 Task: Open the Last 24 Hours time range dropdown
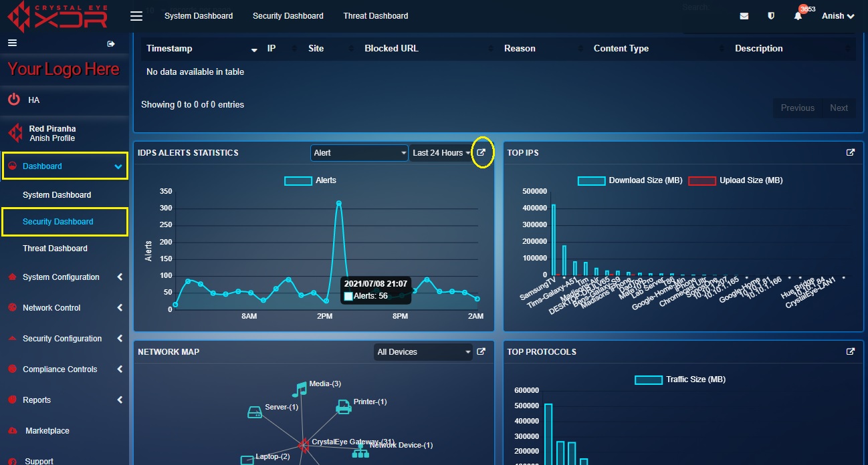tap(441, 153)
